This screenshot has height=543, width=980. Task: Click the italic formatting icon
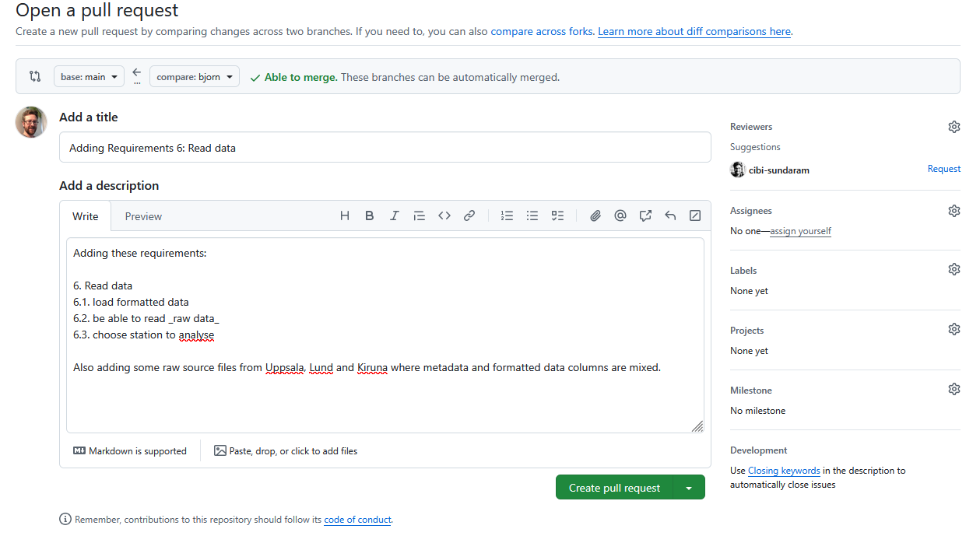(395, 216)
